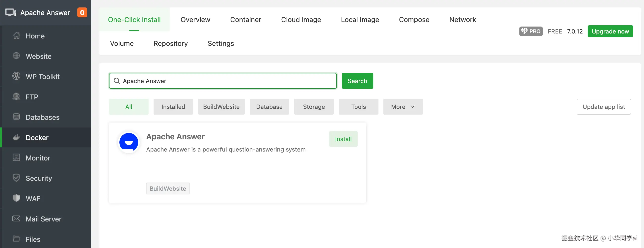Filter apps by Database category
Image resolution: width=644 pixels, height=248 pixels.
click(269, 107)
